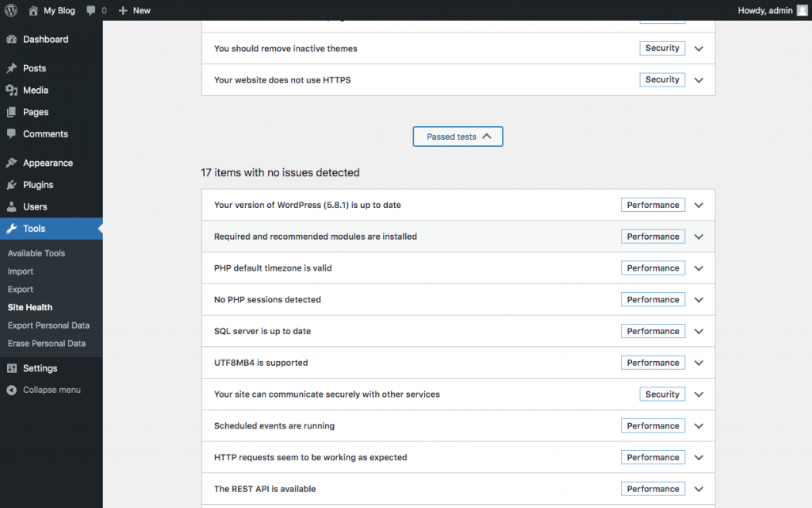Click the Appearance paintbrush icon
Viewport: 812px width, 508px height.
coord(11,163)
